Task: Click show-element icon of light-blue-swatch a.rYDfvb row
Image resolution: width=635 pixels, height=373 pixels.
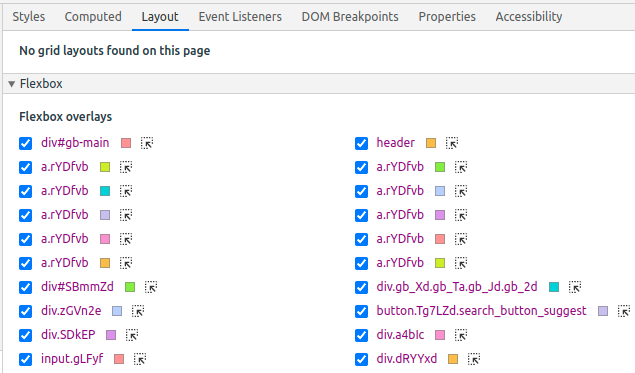Action: (460, 191)
